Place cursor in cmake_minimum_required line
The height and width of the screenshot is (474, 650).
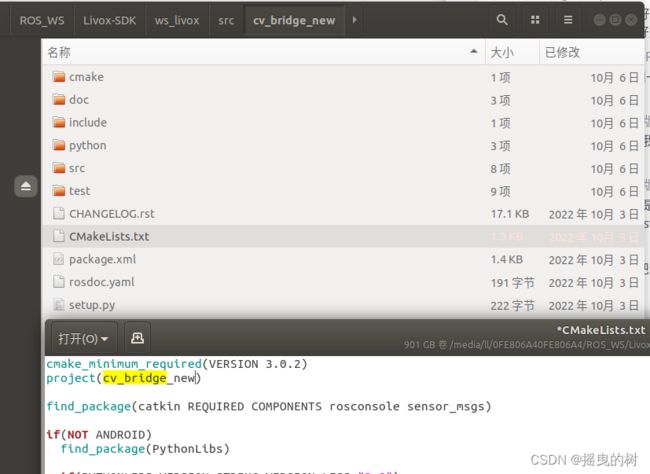point(177,364)
